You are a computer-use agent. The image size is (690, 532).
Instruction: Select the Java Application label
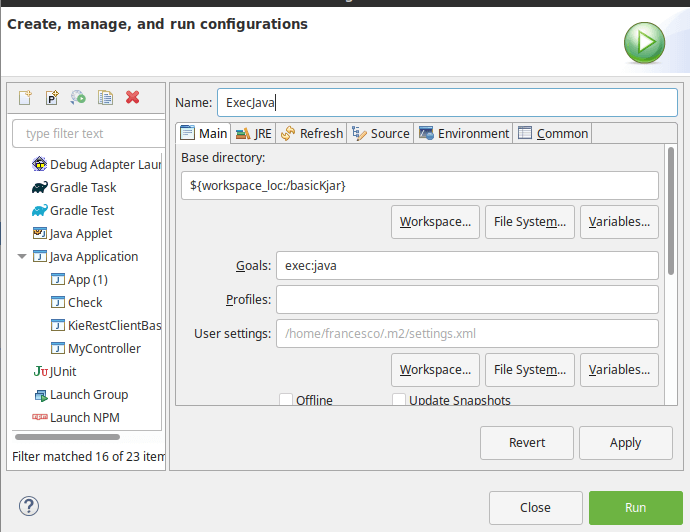[94, 256]
